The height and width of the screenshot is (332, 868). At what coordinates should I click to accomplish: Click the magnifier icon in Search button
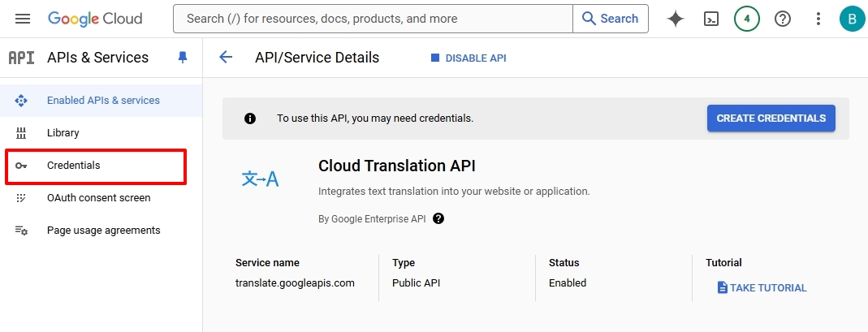(589, 19)
